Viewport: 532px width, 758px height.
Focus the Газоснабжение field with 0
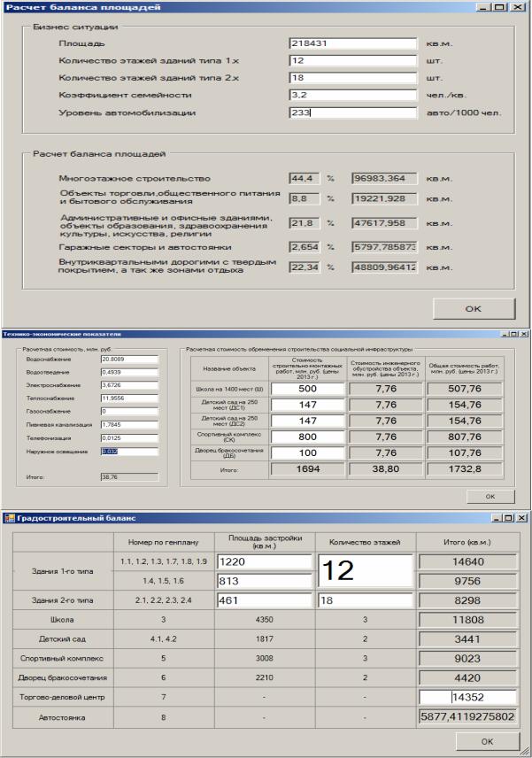(129, 412)
